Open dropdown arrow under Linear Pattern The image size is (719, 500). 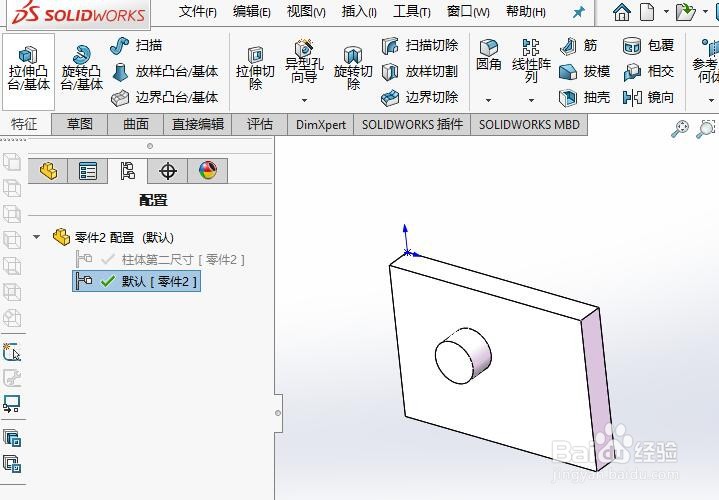click(x=531, y=100)
